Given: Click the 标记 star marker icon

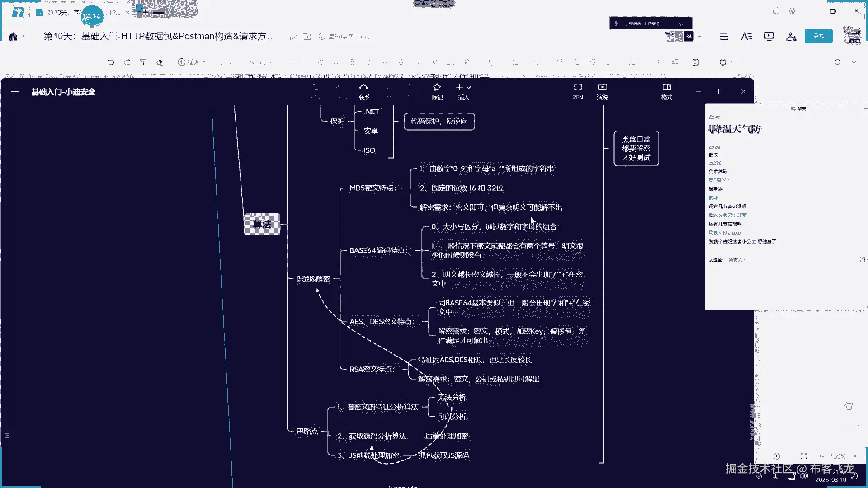Looking at the screenshot, I should [x=437, y=91].
